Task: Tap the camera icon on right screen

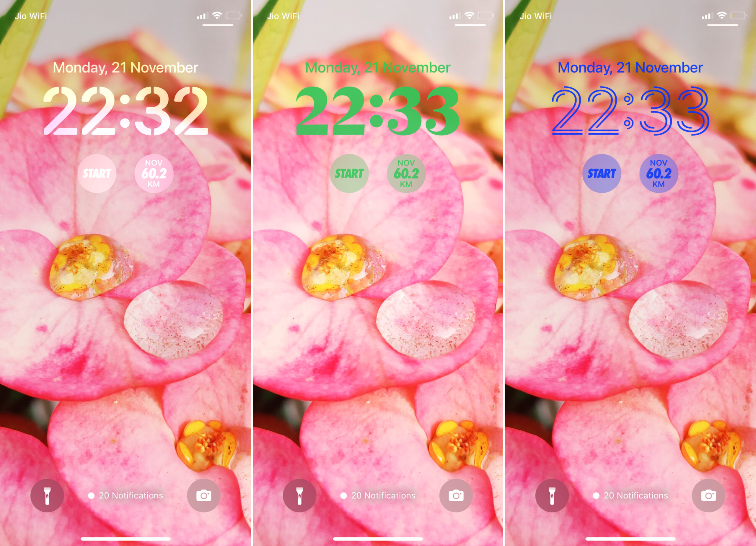Action: click(710, 496)
